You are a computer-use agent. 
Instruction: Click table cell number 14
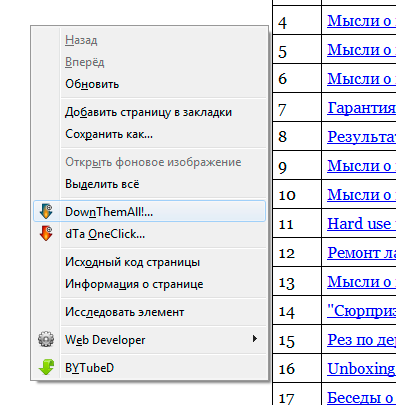coord(297,310)
